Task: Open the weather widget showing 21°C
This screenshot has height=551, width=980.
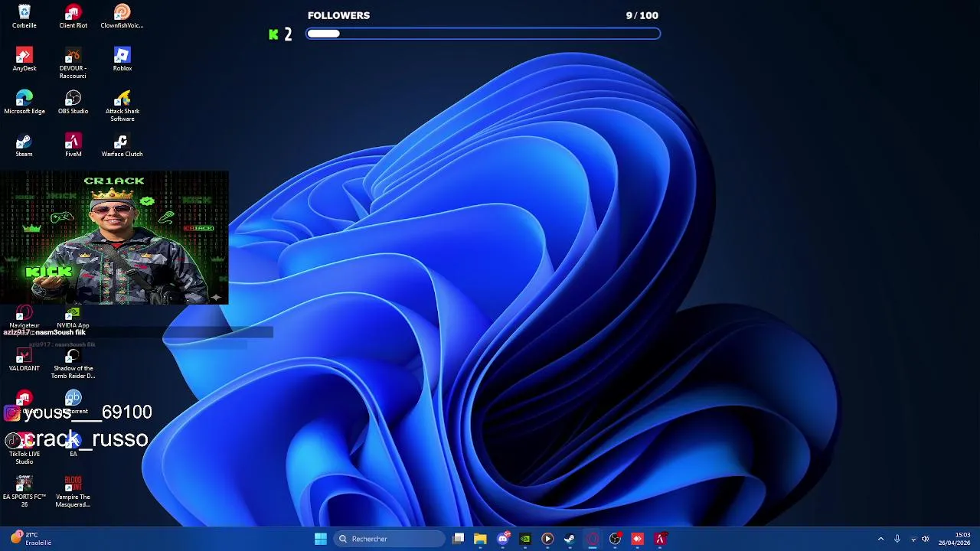Action: point(29,539)
